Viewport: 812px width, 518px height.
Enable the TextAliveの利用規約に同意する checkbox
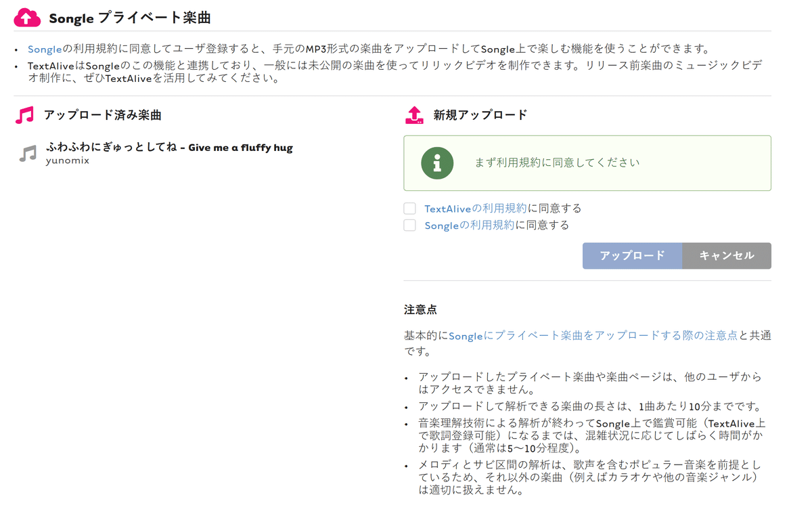click(x=409, y=209)
